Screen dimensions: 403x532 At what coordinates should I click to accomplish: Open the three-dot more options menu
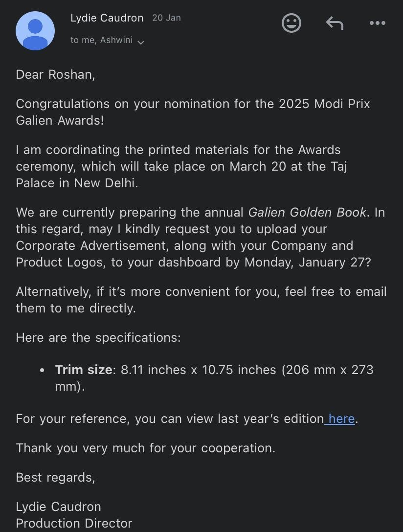tap(377, 23)
